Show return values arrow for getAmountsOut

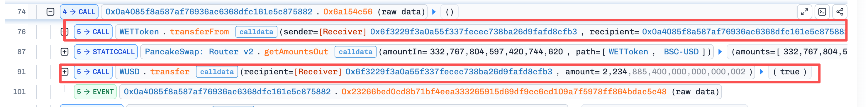[x=720, y=52]
